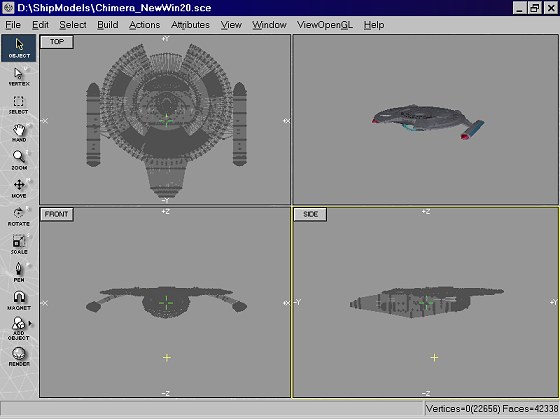Viewport: 560px width, 419px height.
Task: Open the Build menu
Action: [x=108, y=25]
